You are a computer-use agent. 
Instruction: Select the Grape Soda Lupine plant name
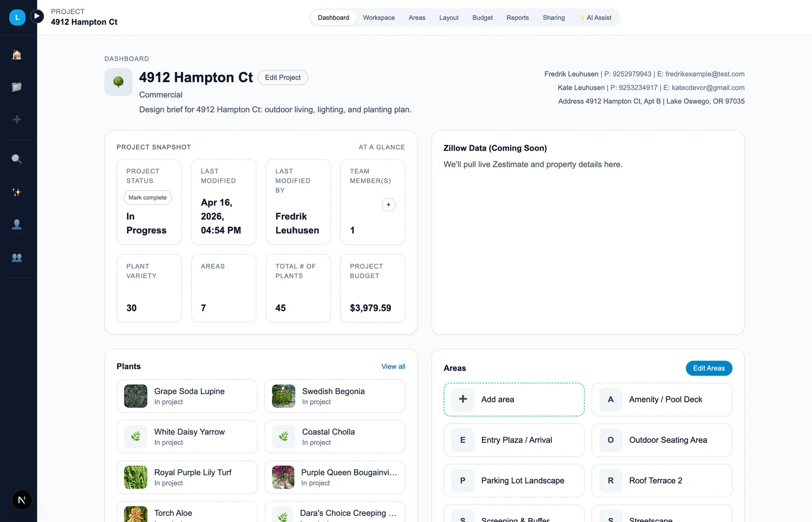click(189, 391)
